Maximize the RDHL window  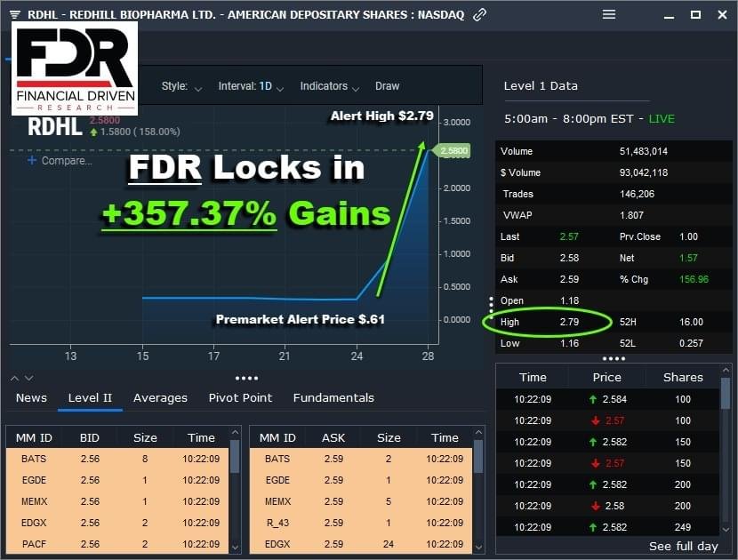tap(695, 14)
